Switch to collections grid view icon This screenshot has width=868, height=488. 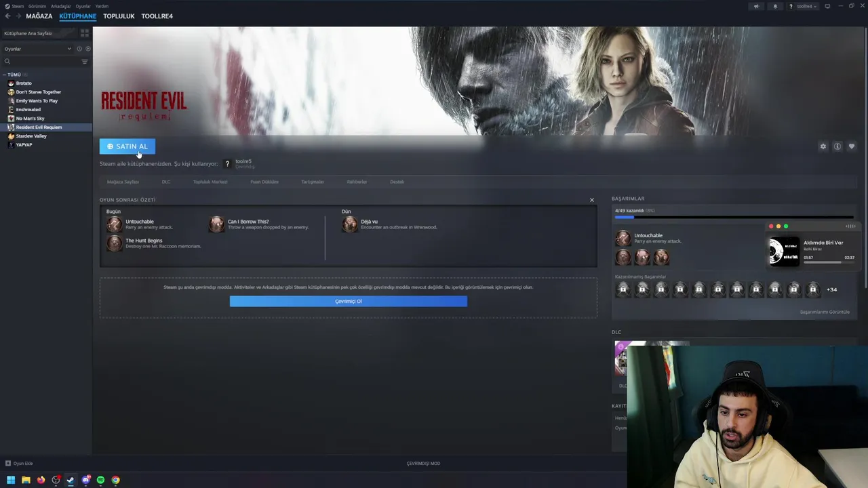(85, 33)
